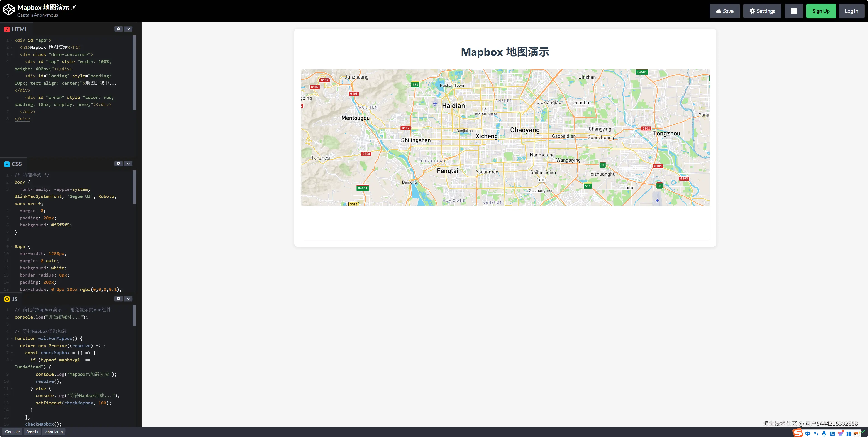This screenshot has height=437, width=868.
Task: Click the green Sign Up button
Action: click(821, 11)
